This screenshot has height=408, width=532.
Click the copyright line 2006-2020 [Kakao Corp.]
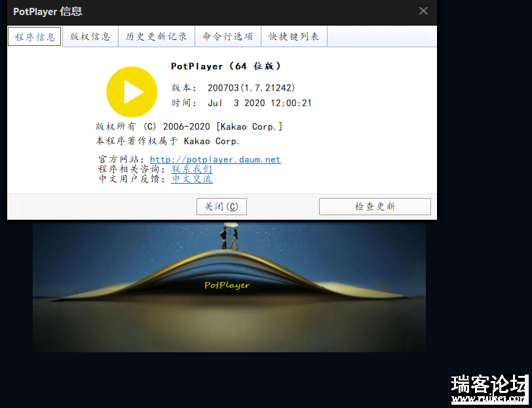pos(189,127)
